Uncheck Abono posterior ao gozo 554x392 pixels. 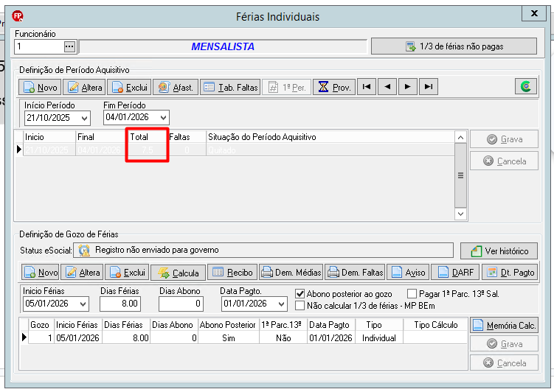point(300,293)
